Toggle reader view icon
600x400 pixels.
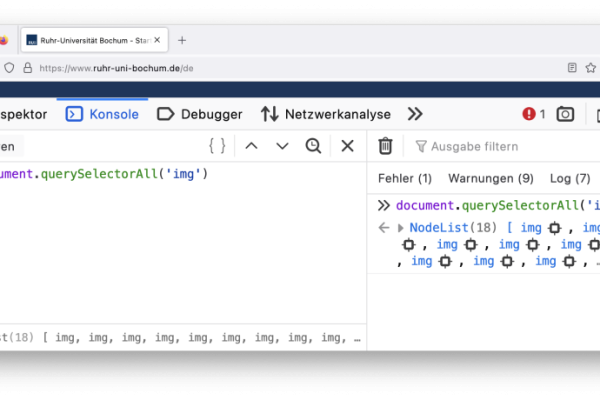[572, 68]
